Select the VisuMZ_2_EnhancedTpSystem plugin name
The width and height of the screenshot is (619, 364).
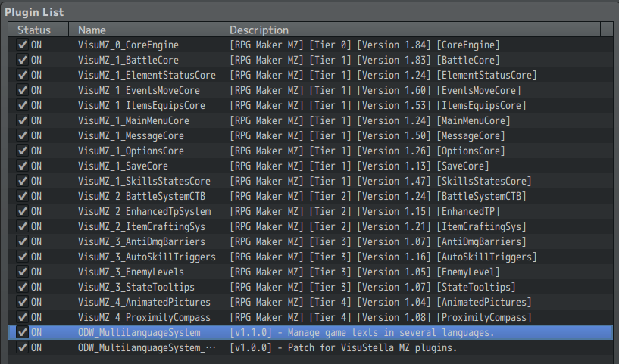click(145, 211)
